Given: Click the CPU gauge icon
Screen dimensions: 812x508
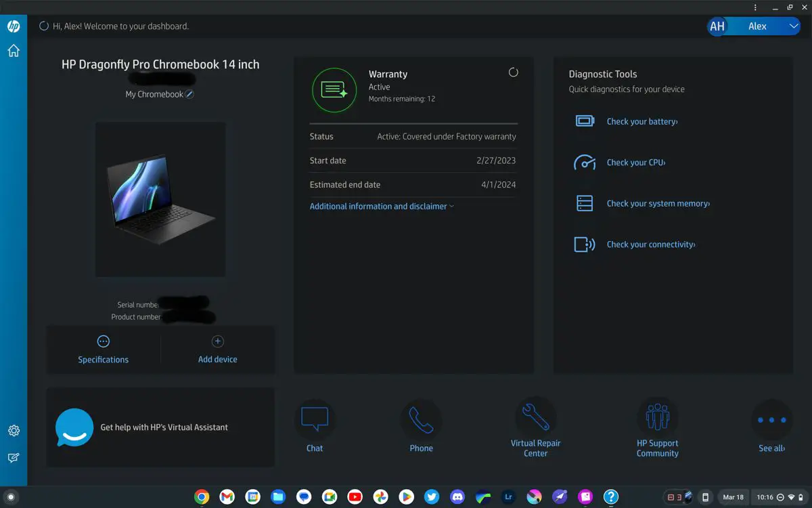Looking at the screenshot, I should coord(585,163).
